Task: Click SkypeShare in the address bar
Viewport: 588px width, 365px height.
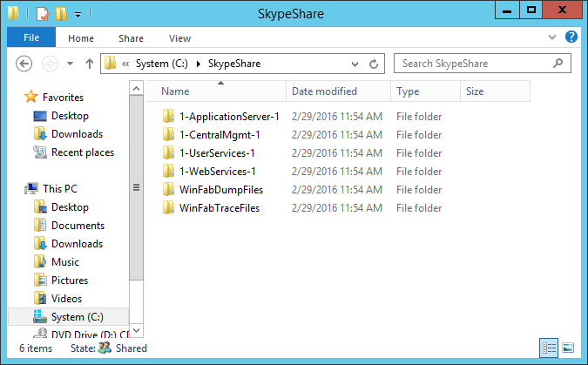Action: 234,64
